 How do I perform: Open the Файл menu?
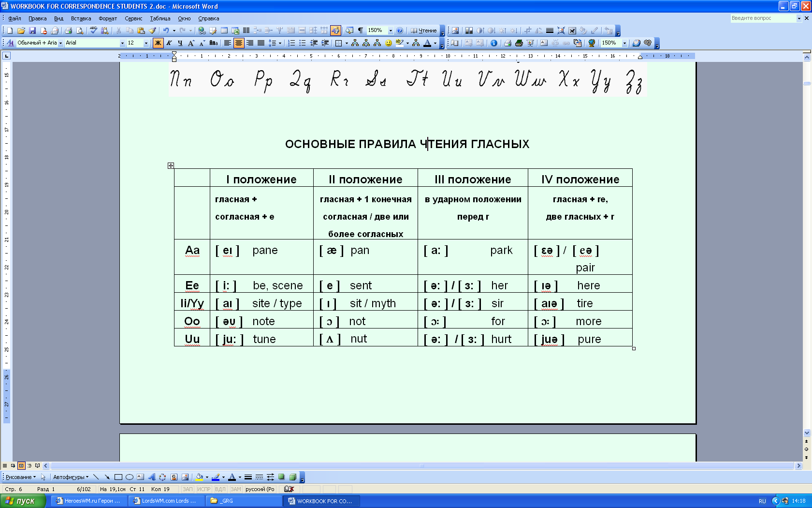coord(14,18)
